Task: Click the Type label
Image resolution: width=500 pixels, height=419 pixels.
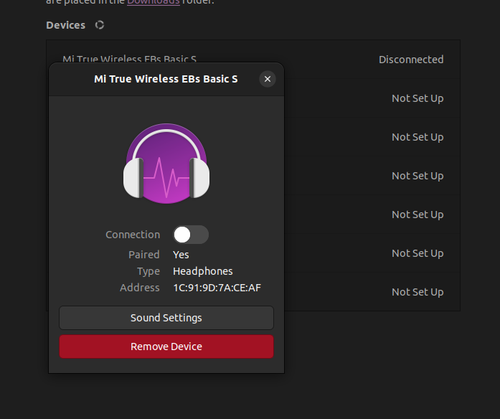Action: click(148, 271)
